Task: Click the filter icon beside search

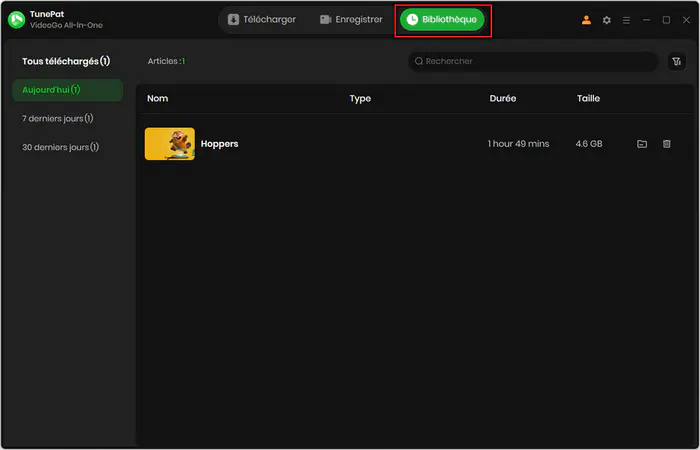Action: 677,61
